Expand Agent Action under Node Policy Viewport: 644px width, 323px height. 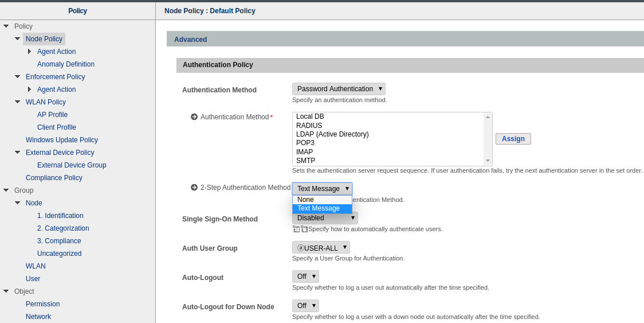click(29, 52)
